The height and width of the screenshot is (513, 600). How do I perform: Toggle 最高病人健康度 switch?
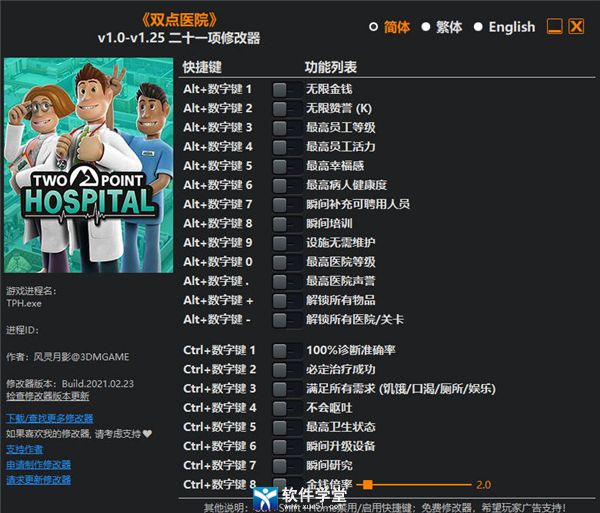click(x=287, y=186)
